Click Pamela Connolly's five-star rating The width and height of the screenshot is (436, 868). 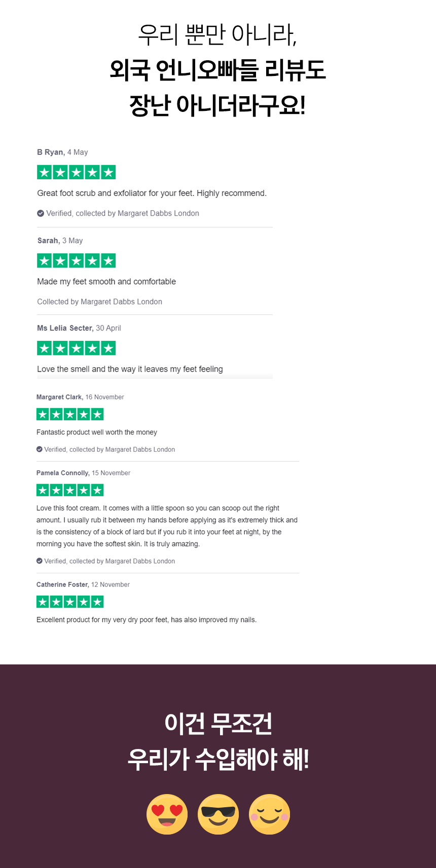pyautogui.click(x=70, y=490)
